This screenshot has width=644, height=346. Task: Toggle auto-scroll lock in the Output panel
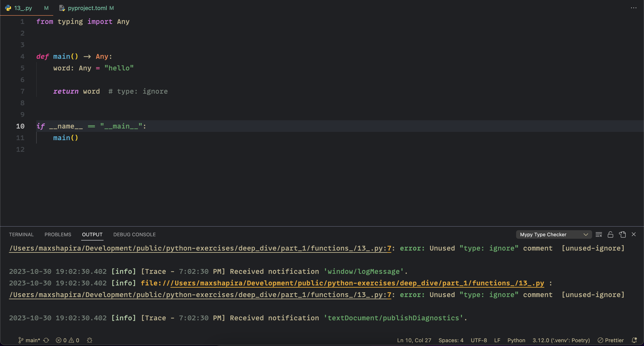[610, 234]
